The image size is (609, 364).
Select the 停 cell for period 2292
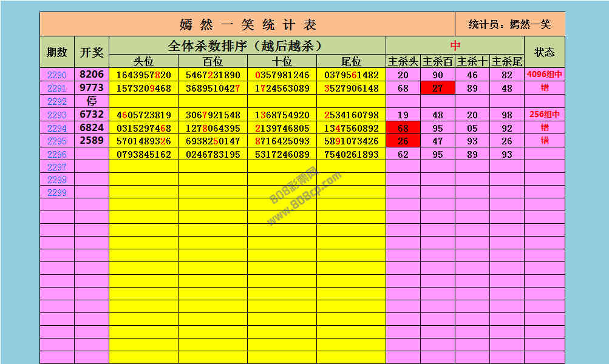click(x=92, y=101)
